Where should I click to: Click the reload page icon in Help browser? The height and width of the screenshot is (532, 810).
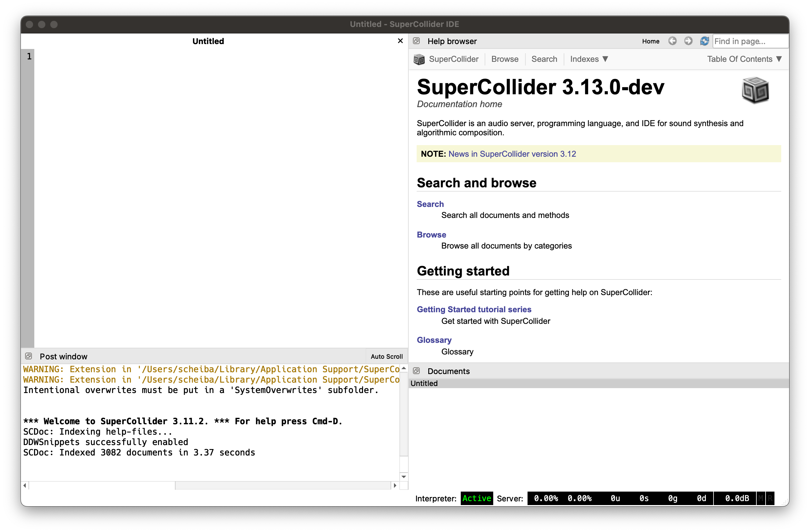[x=704, y=41]
